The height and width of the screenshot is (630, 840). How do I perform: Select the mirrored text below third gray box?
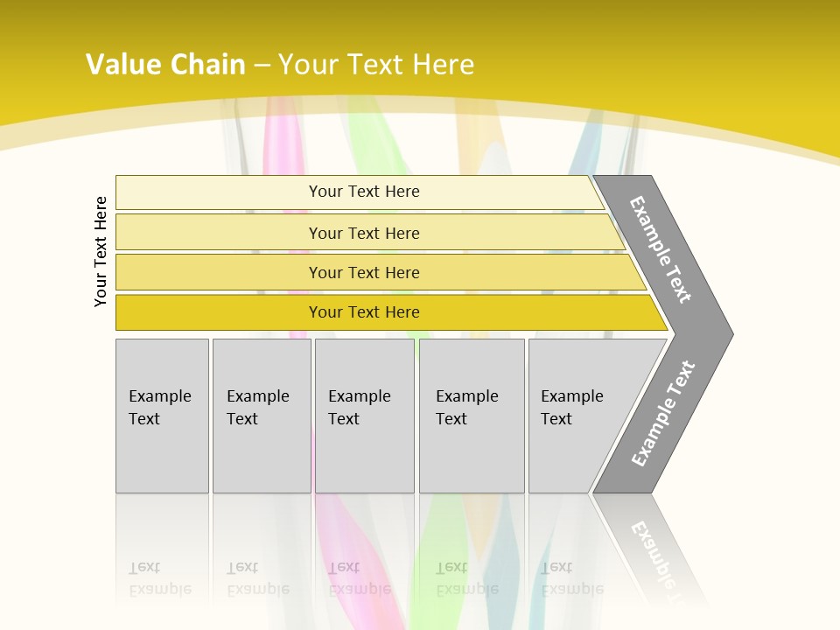pyautogui.click(x=360, y=579)
